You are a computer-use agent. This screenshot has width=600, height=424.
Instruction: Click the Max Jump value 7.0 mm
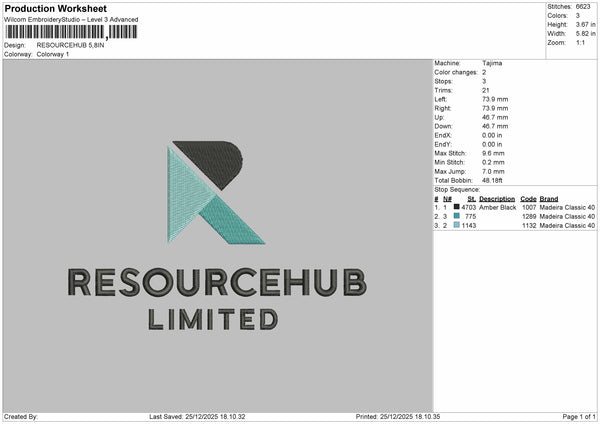[x=493, y=171]
